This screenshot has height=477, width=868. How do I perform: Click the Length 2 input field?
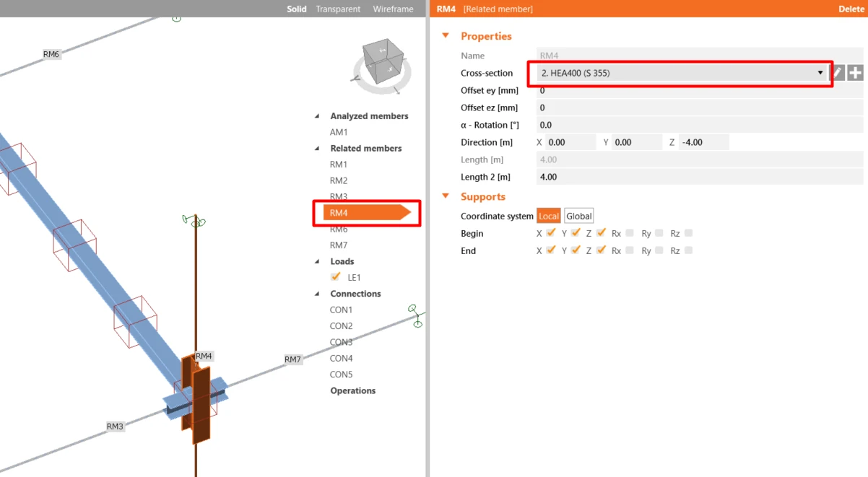(700, 177)
